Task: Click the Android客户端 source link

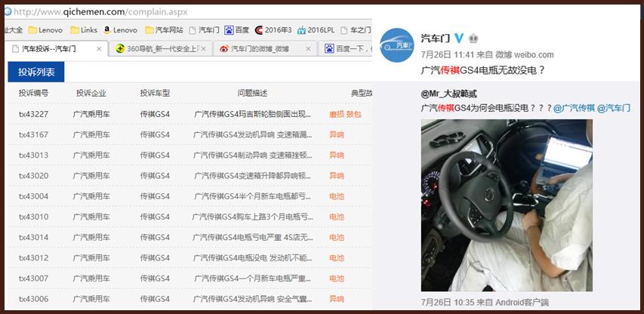Action: coord(522,303)
